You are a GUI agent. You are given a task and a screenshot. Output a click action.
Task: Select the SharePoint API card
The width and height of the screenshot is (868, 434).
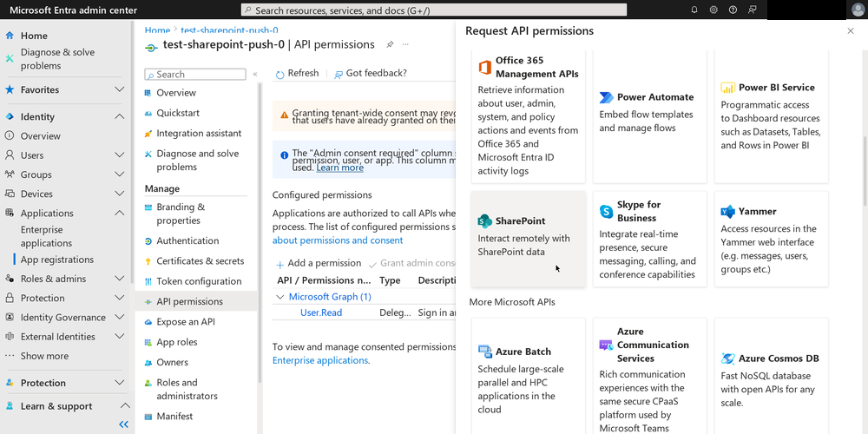(528, 240)
